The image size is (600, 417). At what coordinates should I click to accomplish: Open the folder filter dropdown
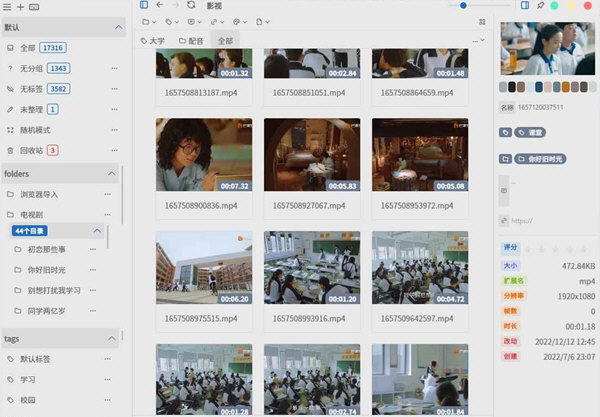coord(149,21)
